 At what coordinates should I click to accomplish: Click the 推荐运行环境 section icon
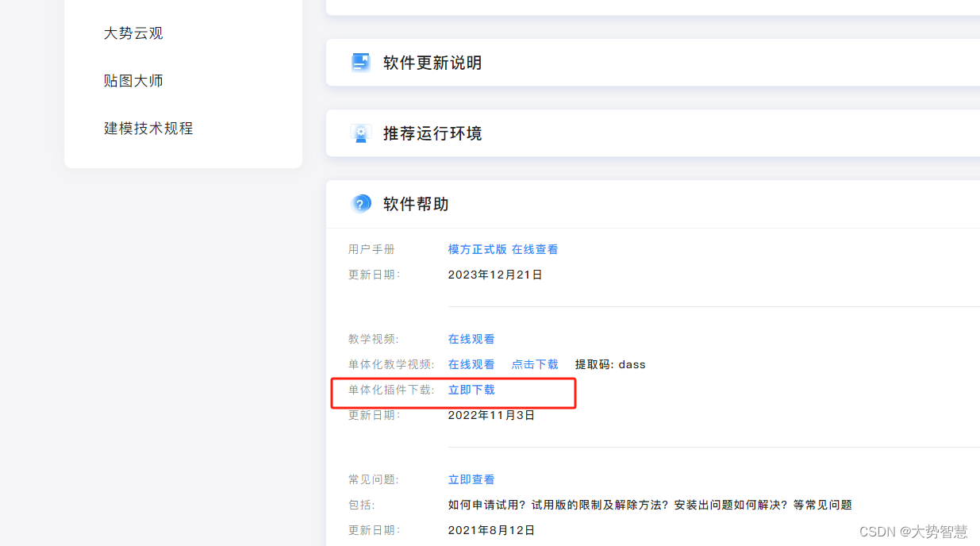click(361, 133)
